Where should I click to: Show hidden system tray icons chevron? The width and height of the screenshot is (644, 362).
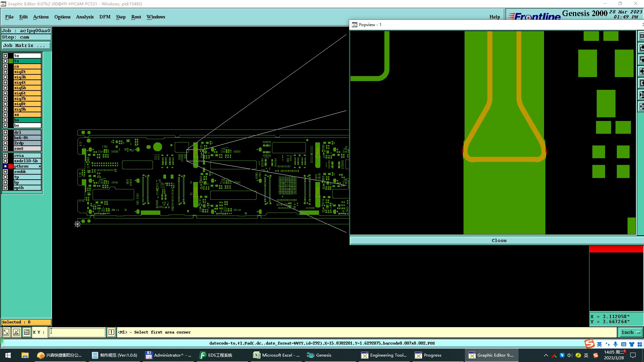point(546,355)
